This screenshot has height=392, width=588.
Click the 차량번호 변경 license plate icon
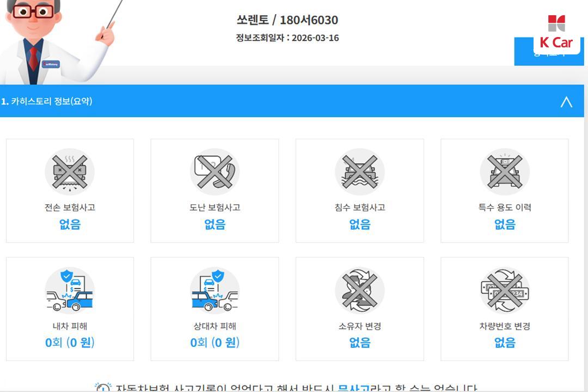505,290
